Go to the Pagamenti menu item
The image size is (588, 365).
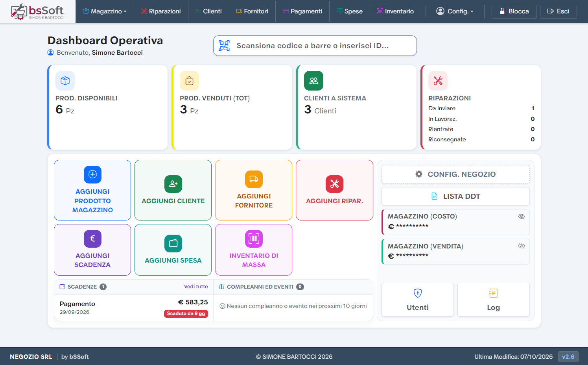coord(302,11)
